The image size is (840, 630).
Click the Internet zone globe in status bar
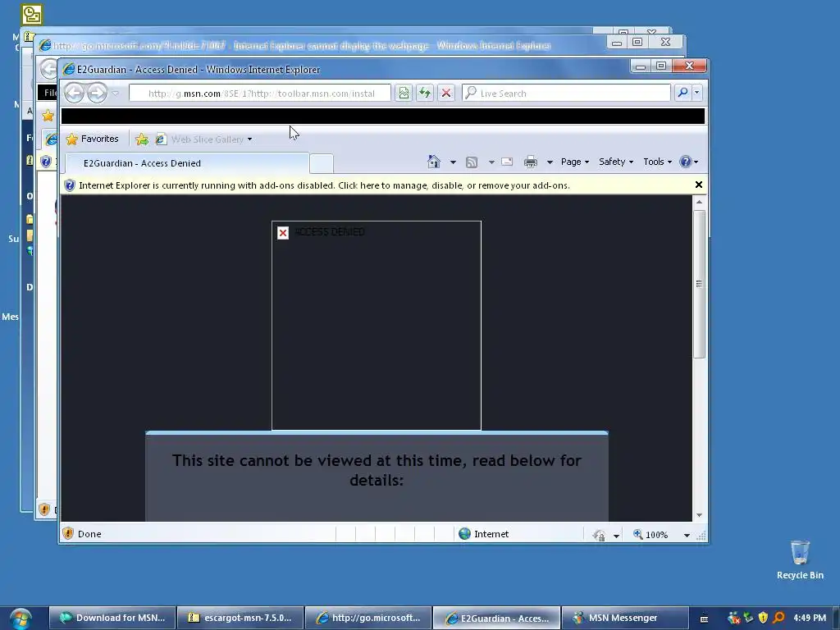(x=464, y=533)
